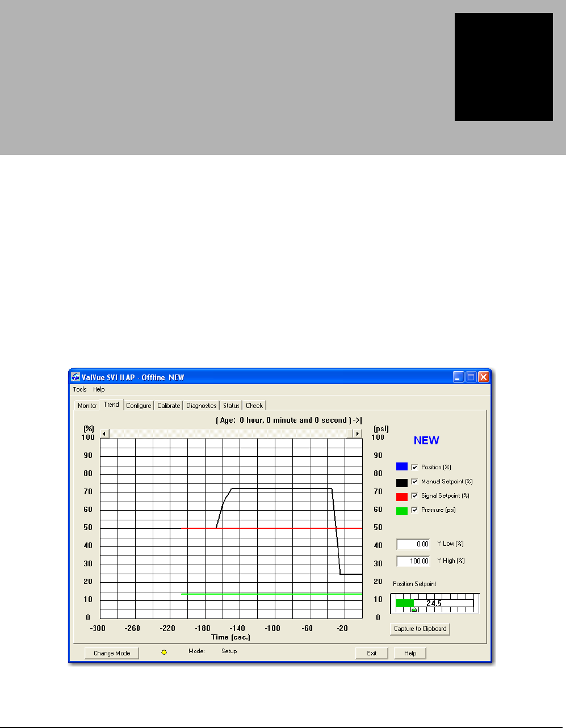The height and width of the screenshot is (728, 566).
Task: Minimize the ValVue window
Action: (459, 377)
